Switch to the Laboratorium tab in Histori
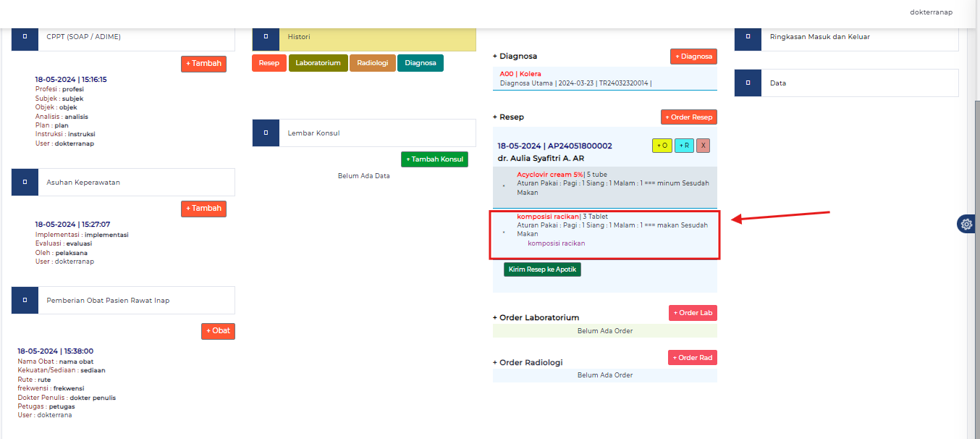Image resolution: width=980 pixels, height=439 pixels. pos(318,63)
